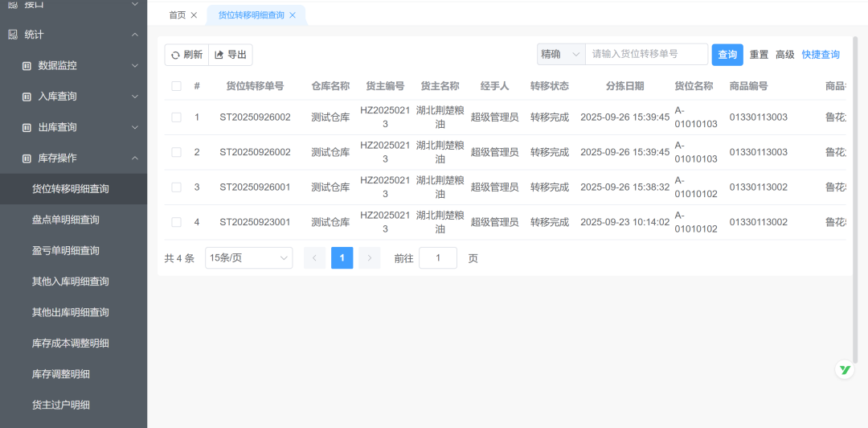Toggle the select-all header checkbox
The image size is (868, 428).
[176, 86]
